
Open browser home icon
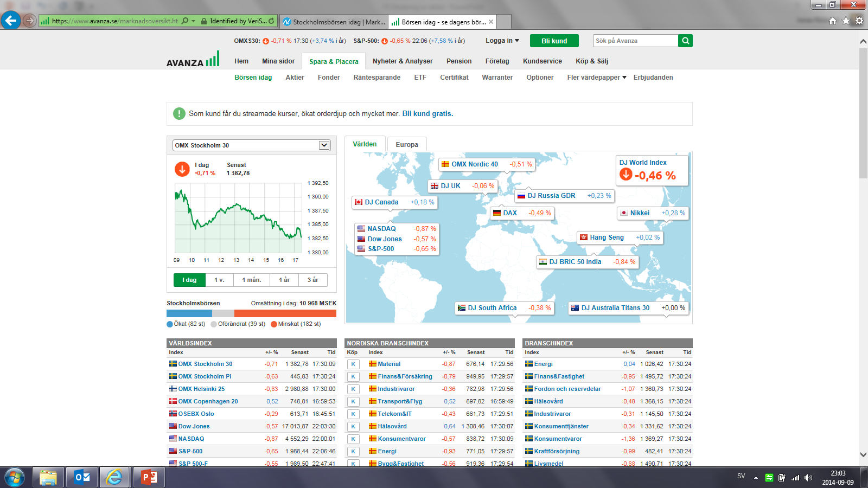click(x=833, y=21)
